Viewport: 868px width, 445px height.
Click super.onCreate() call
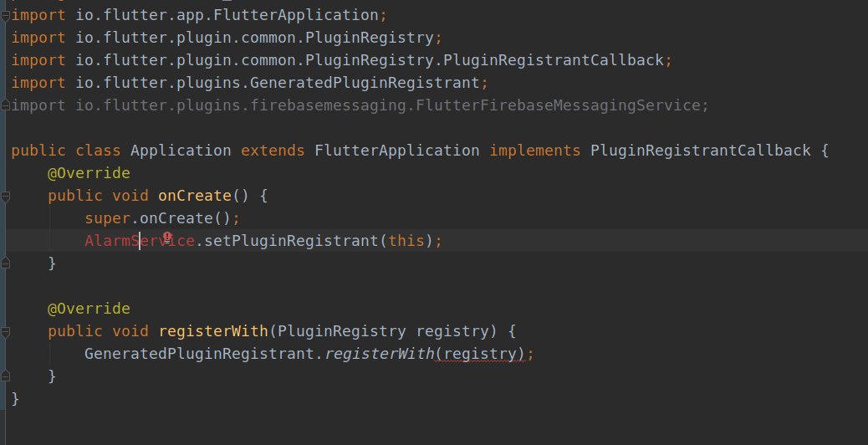(x=161, y=218)
